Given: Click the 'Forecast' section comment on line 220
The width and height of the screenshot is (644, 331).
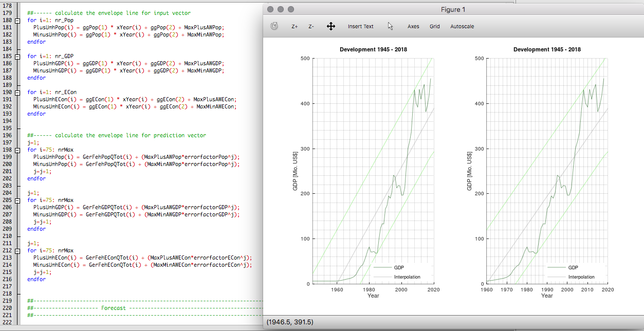Looking at the screenshot, I should (x=114, y=308).
